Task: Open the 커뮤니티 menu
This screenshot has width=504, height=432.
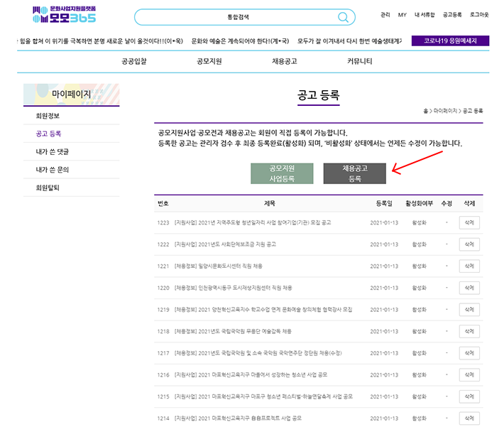Action: click(360, 62)
